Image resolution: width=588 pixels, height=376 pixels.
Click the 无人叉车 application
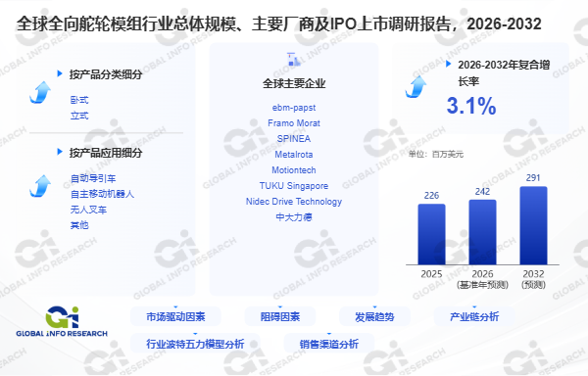(x=88, y=210)
